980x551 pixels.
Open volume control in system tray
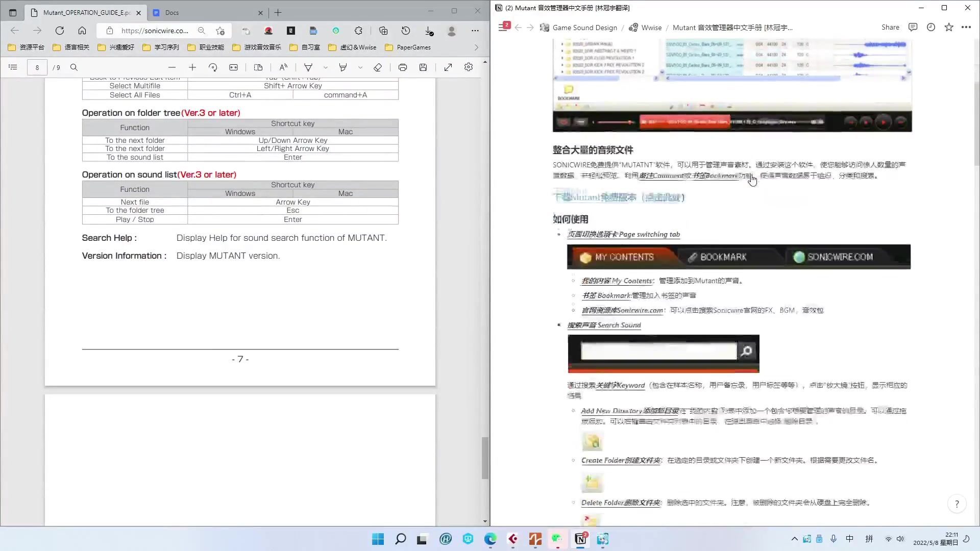(x=900, y=539)
